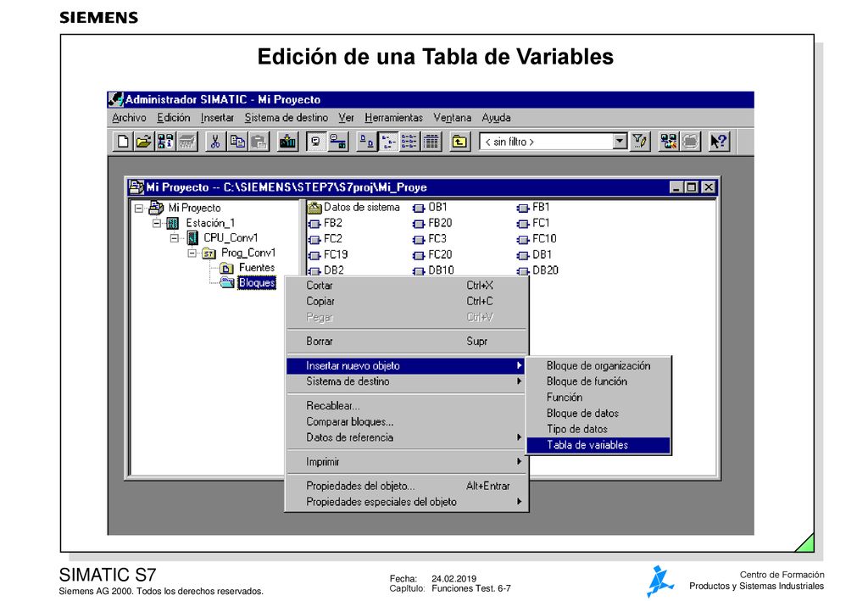Viewport: 868px width, 601px height.
Task: Expand the Imprimir submenu
Action: click(x=407, y=461)
